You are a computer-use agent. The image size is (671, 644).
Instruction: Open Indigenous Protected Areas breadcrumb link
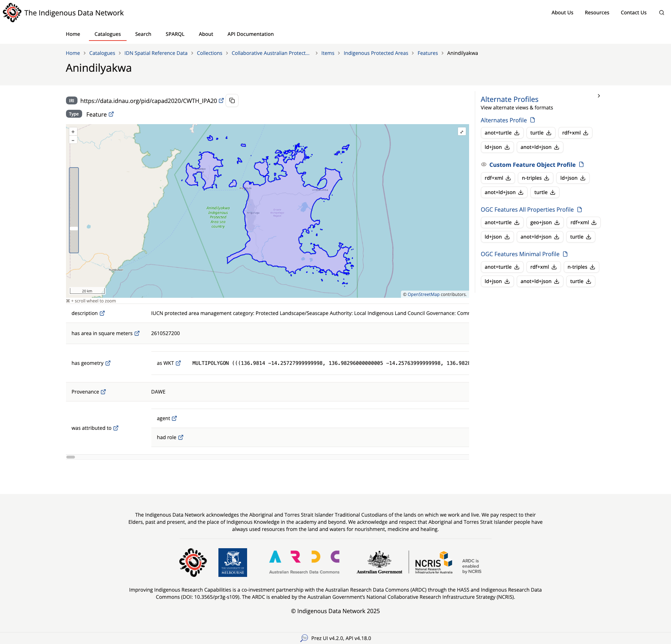point(375,53)
